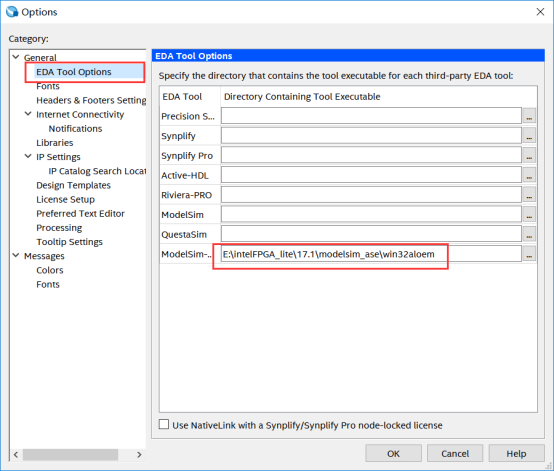Open Notifications settings
554x471 pixels.
75,129
